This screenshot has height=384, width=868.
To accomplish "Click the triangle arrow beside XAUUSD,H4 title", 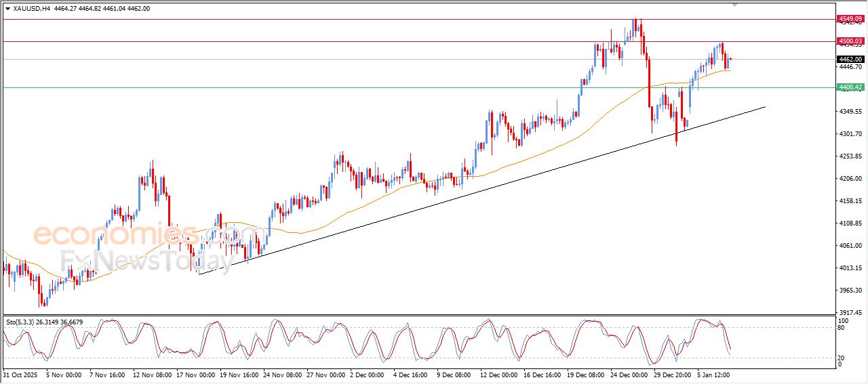I will tap(7, 8).
